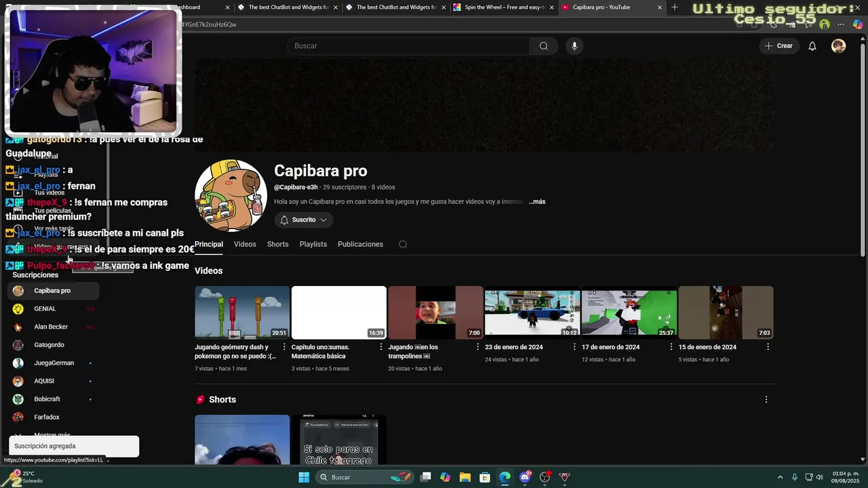Open options for 15 de enero video

point(768,347)
